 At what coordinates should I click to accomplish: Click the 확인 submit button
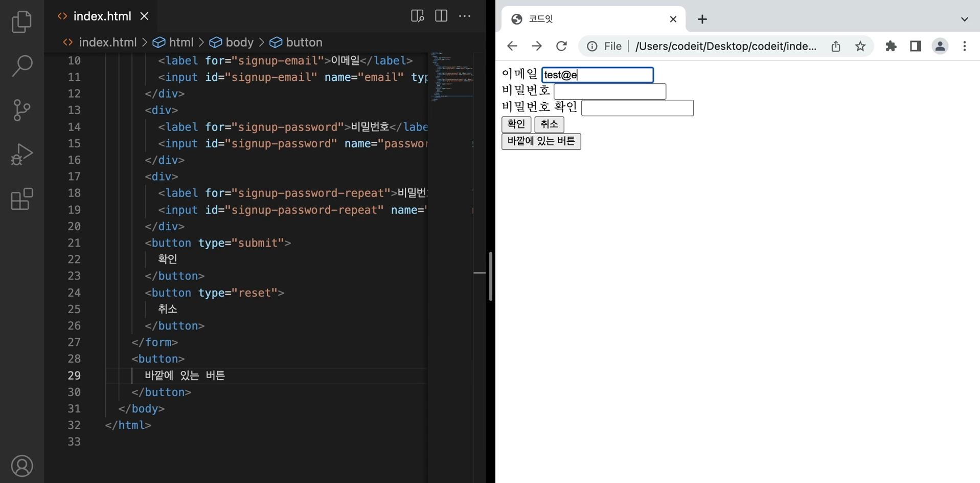516,124
